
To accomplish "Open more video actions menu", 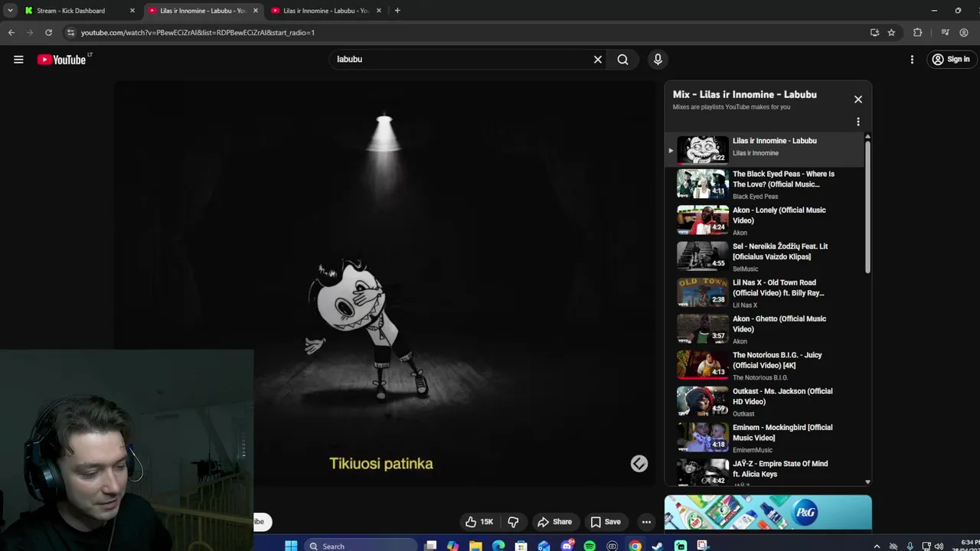I will [x=646, y=522].
